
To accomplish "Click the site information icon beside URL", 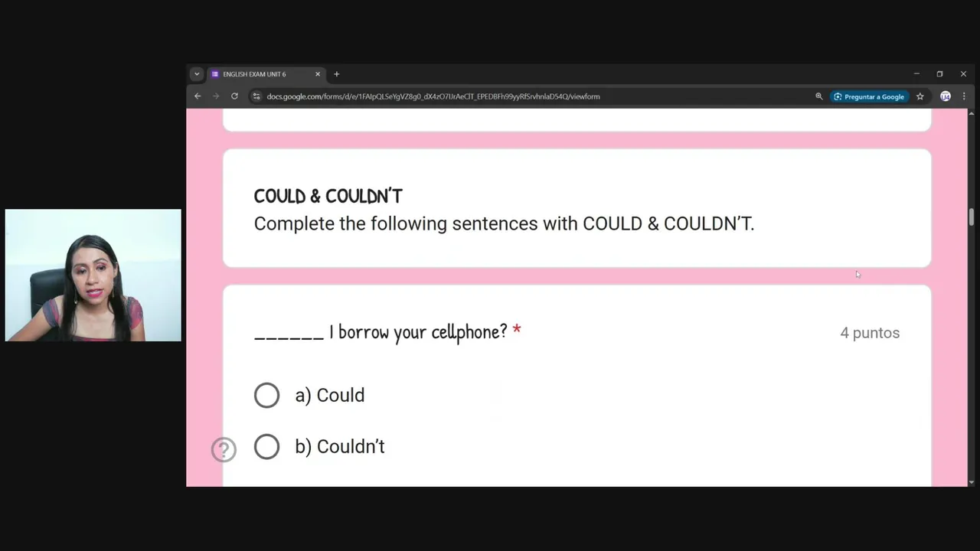I will (x=256, y=96).
